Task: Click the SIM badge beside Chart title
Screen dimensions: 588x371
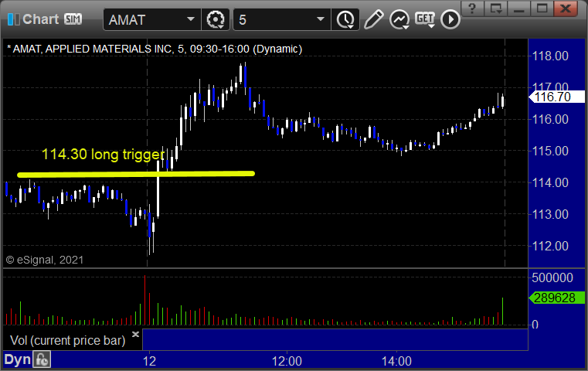Action: 73,19
